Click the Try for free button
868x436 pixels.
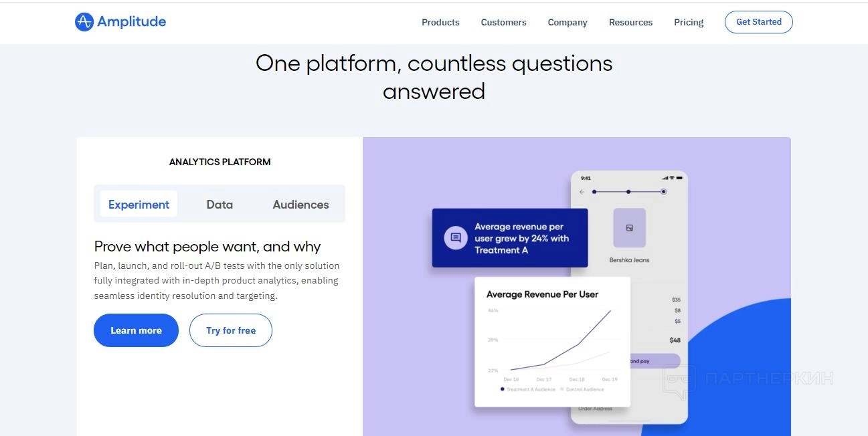[231, 330]
